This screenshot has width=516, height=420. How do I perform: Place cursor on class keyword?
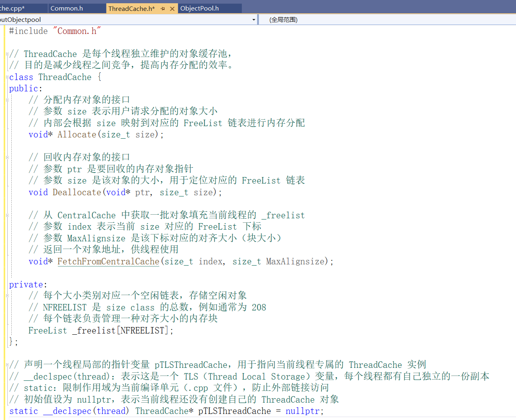coord(21,77)
